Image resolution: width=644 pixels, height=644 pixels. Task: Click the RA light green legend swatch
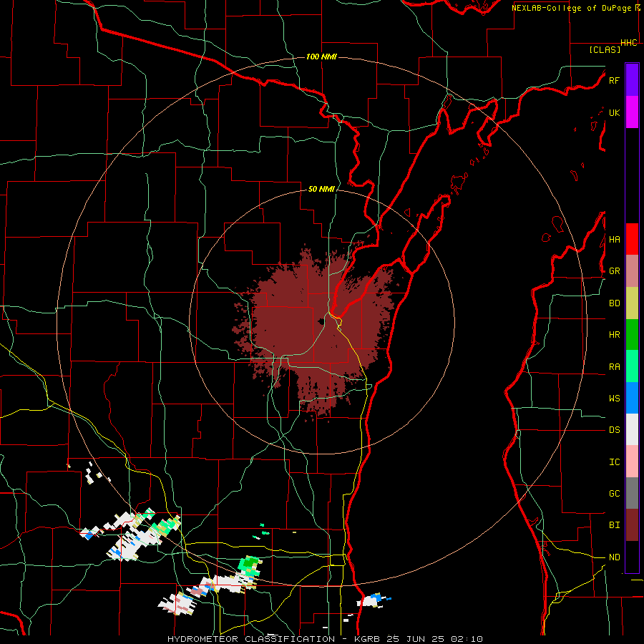coord(632,366)
